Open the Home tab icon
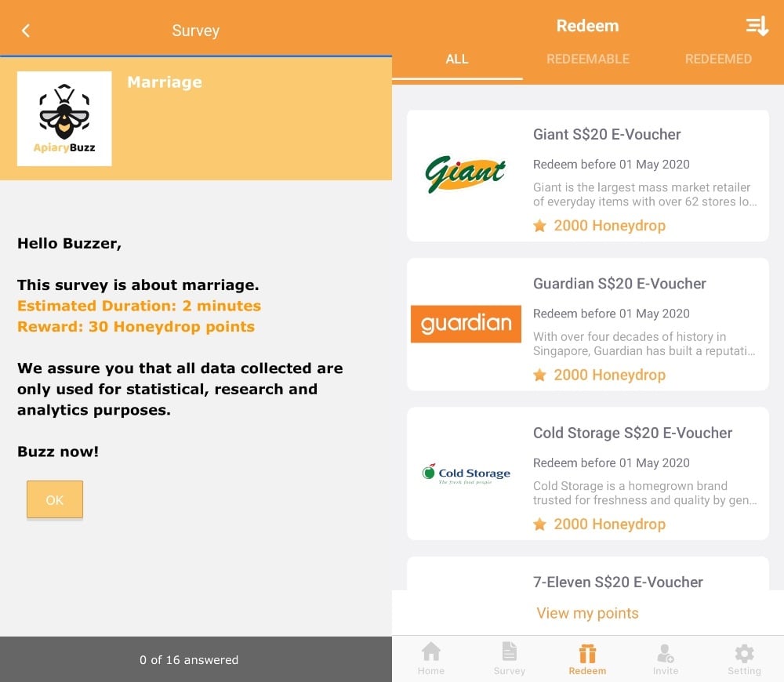Viewport: 784px width, 682px height. (x=430, y=652)
